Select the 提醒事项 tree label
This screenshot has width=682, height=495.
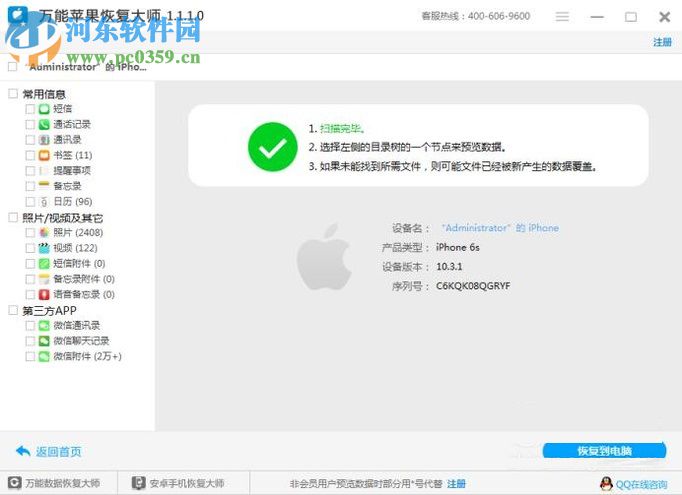72,171
